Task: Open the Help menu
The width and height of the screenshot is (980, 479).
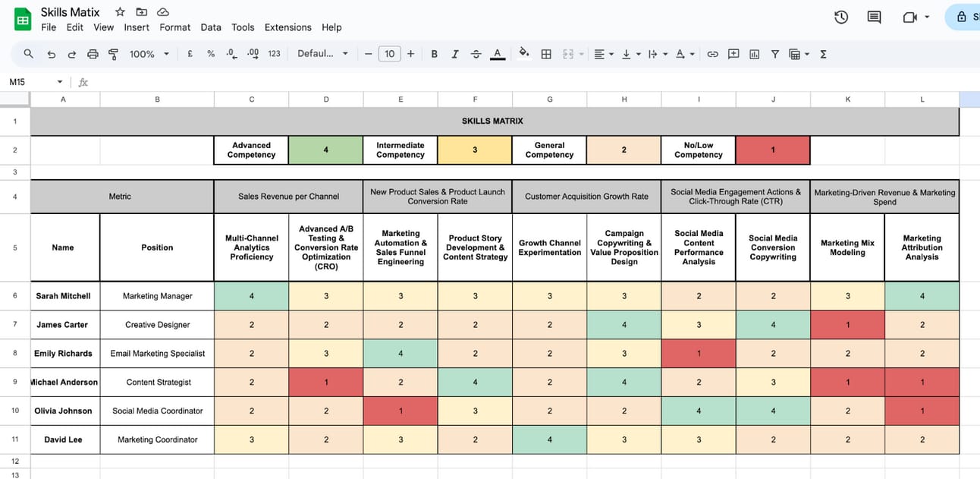Action: pos(331,27)
